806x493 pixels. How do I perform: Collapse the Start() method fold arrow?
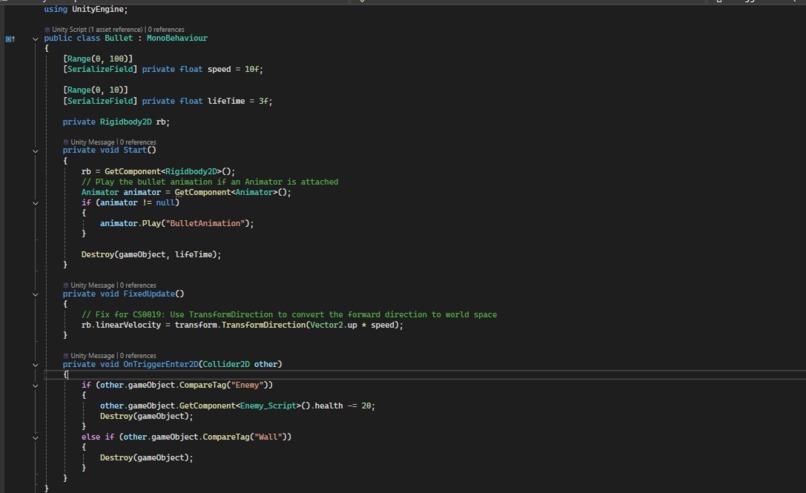(x=35, y=151)
